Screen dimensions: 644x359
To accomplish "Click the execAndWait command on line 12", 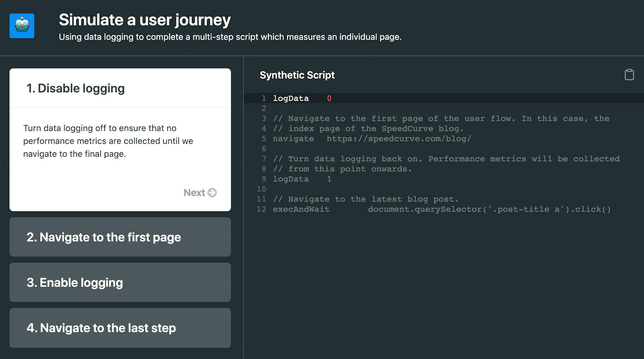I will 301,209.
